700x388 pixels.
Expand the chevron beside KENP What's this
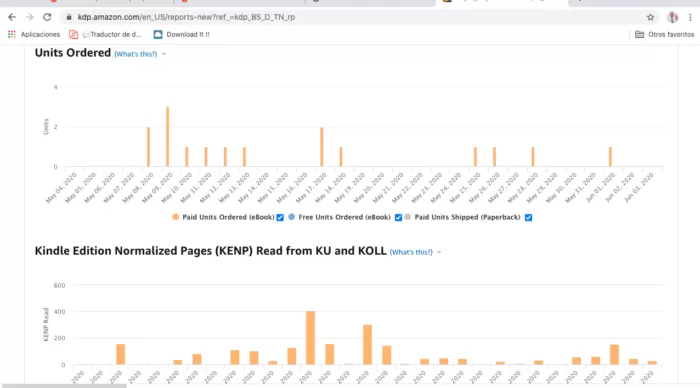(439, 252)
